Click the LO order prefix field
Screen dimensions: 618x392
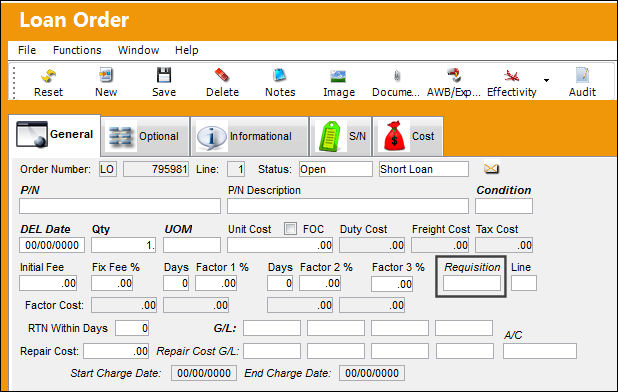click(108, 169)
